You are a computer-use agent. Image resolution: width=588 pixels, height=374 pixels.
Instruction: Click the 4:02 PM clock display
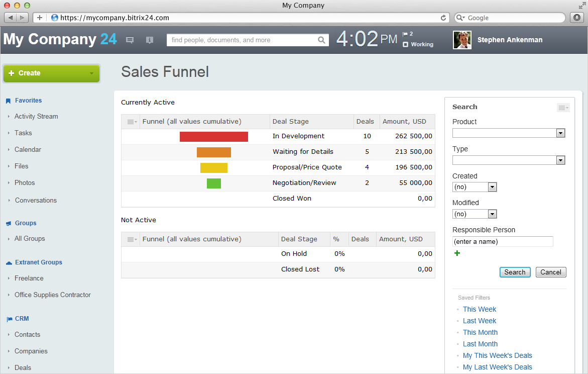point(367,39)
